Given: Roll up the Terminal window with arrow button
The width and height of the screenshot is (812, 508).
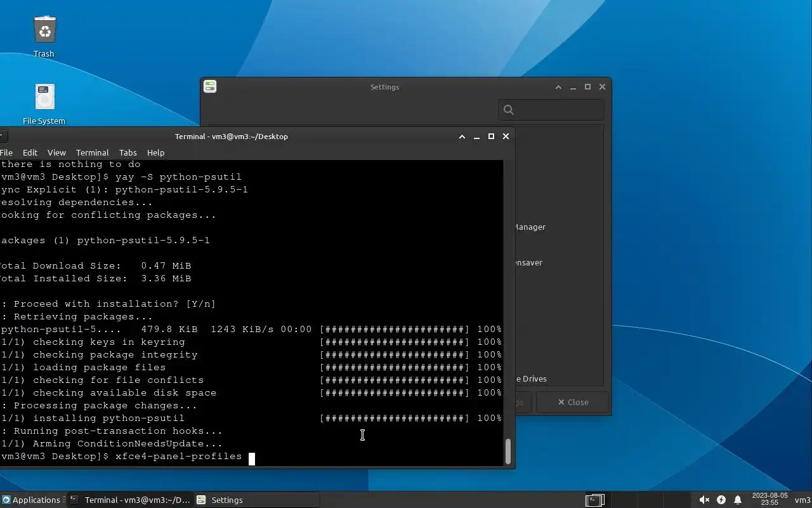Looking at the screenshot, I should [x=462, y=137].
